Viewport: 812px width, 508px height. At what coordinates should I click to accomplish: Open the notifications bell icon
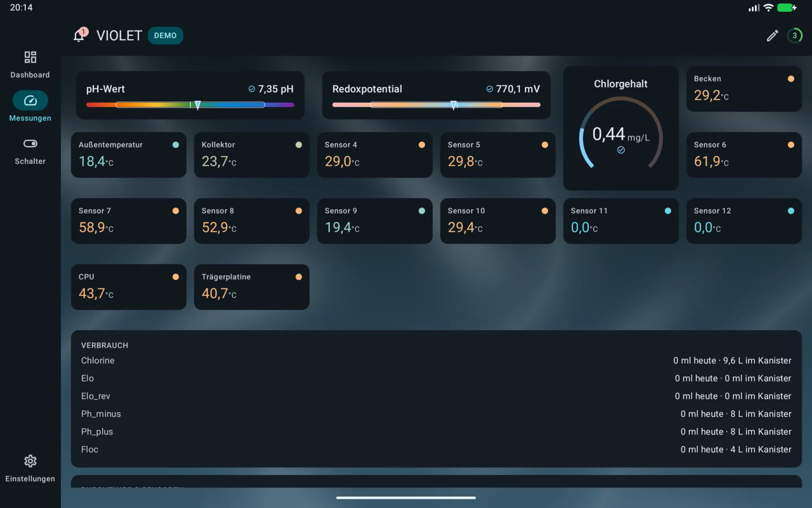80,36
